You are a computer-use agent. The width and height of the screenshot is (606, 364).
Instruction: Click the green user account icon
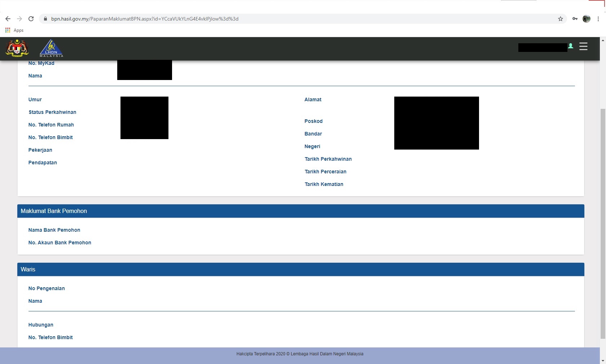click(x=571, y=46)
